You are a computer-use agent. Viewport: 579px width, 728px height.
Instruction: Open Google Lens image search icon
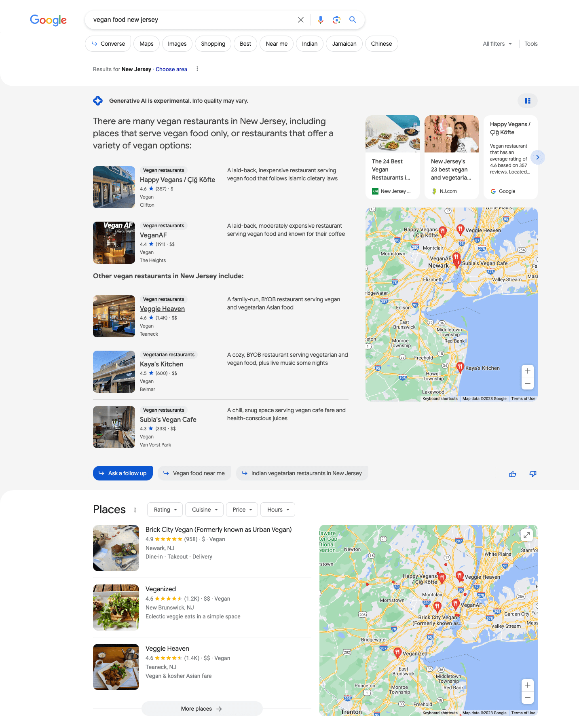coord(337,20)
